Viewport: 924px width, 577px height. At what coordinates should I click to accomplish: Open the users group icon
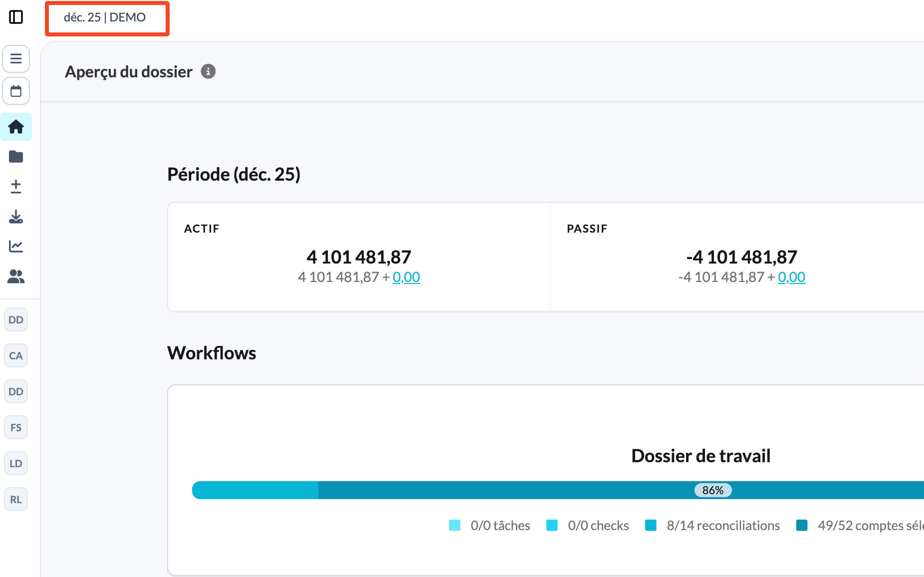point(16,277)
